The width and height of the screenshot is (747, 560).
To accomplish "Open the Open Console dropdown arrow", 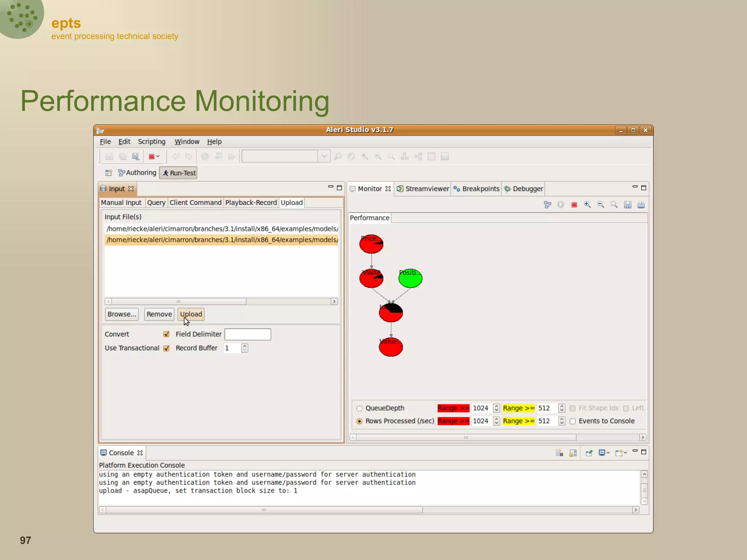I will pos(625,453).
